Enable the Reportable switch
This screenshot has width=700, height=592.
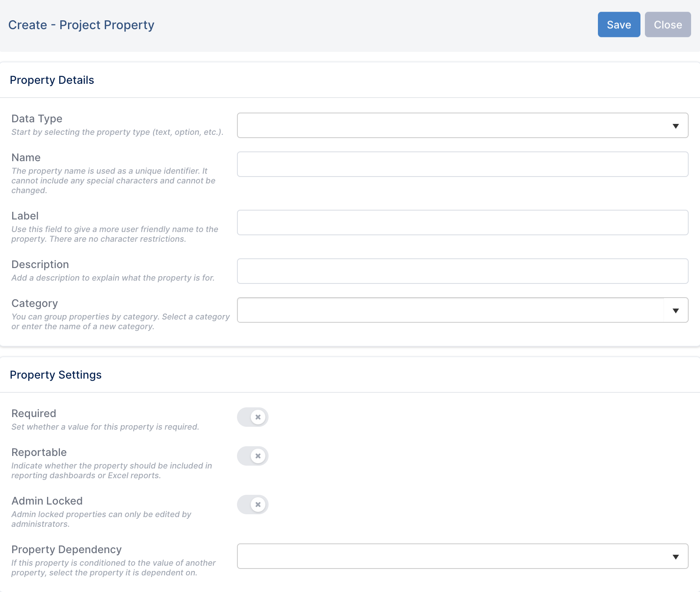[x=253, y=456]
